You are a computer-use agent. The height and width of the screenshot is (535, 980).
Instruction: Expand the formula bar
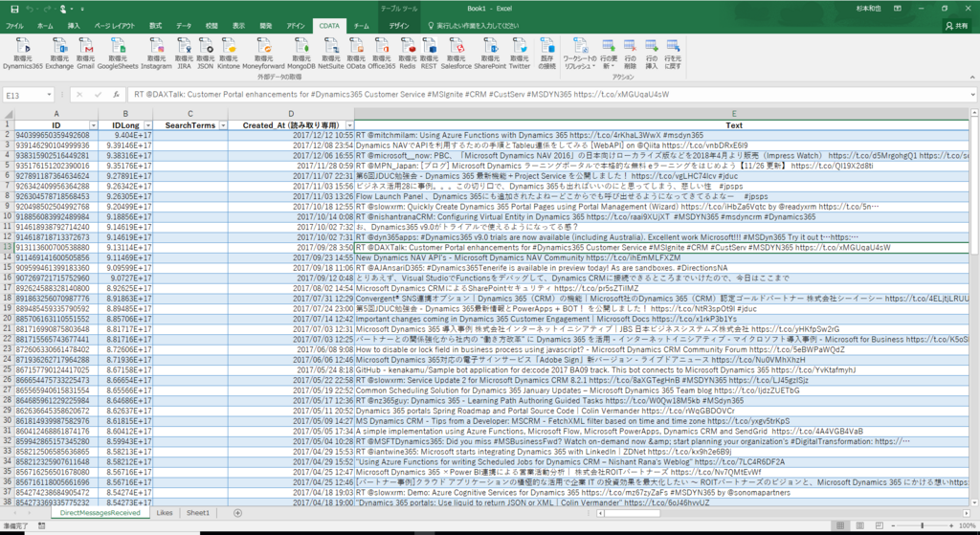pyautogui.click(x=973, y=95)
